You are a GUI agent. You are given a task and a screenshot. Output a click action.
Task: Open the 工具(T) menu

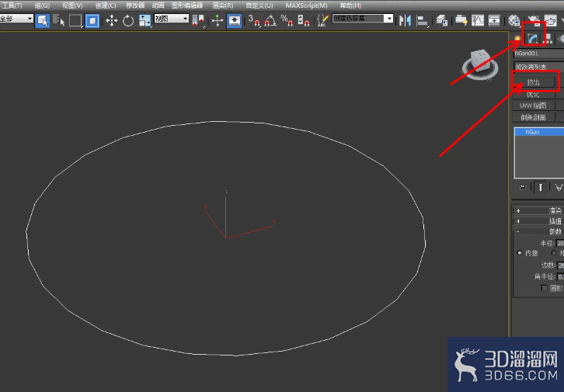tap(12, 5)
